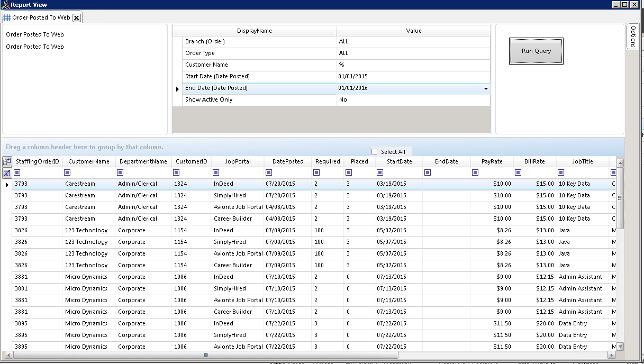Screen dimensions: 644x364
Task: Edit Show Active Only value No
Action: coord(413,99)
